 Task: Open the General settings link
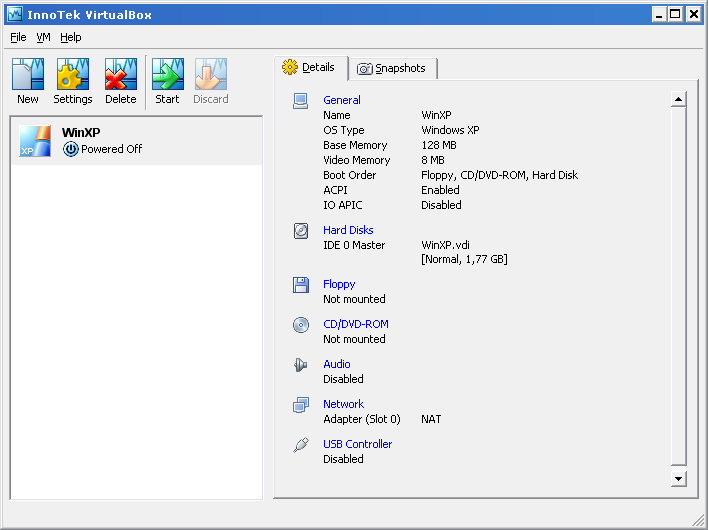coord(342,100)
